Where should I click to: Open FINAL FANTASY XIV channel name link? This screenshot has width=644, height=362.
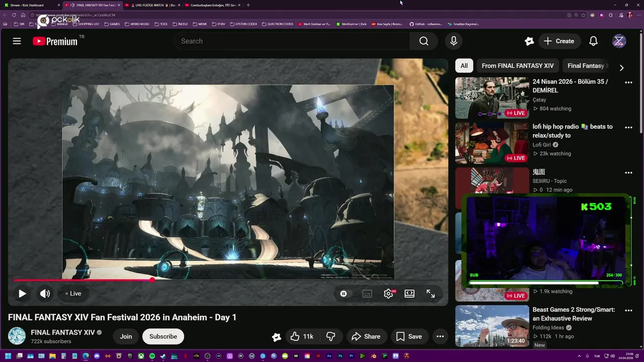coord(63,332)
